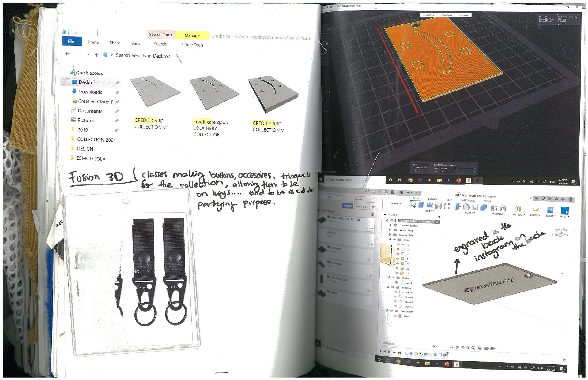Select the Revolve tool icon
The image size is (588, 380).
pos(430,206)
